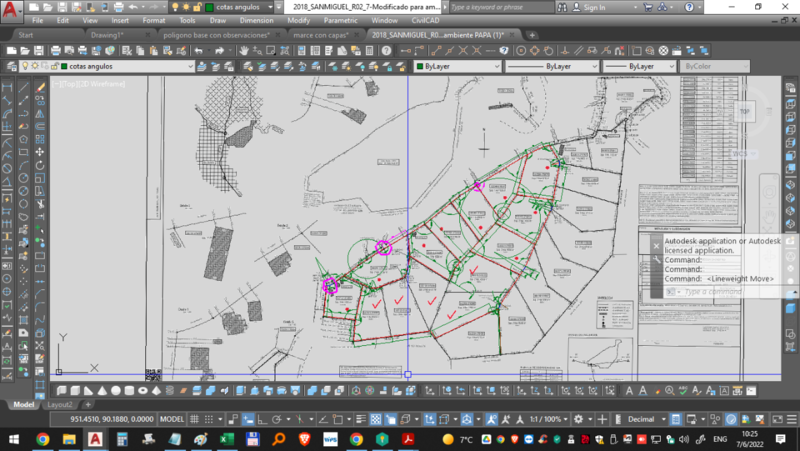
Task: Click the green layer color swatch
Action: 64,66
